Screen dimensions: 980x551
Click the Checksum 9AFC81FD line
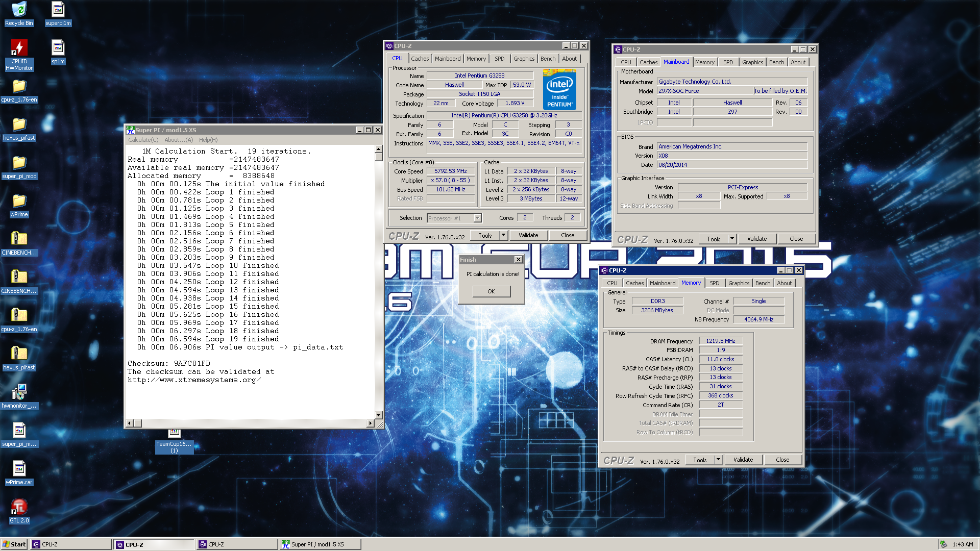click(x=169, y=363)
